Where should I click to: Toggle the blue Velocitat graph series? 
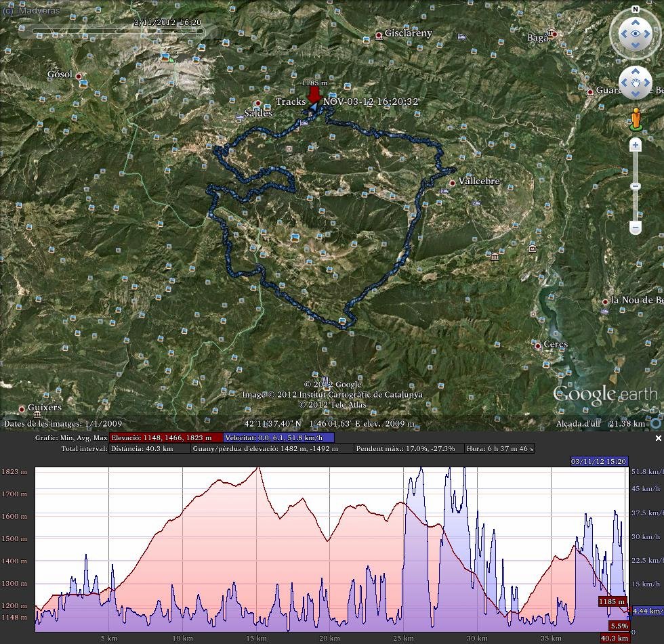point(278,438)
